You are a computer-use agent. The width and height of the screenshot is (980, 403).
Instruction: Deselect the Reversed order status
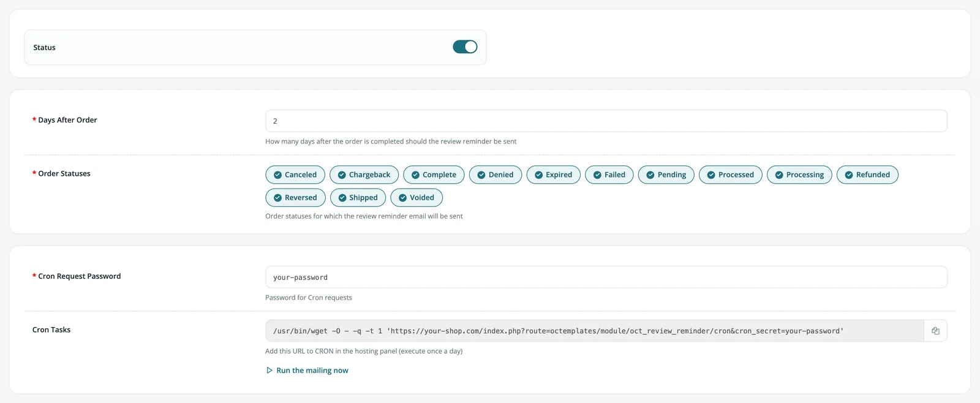click(x=295, y=197)
